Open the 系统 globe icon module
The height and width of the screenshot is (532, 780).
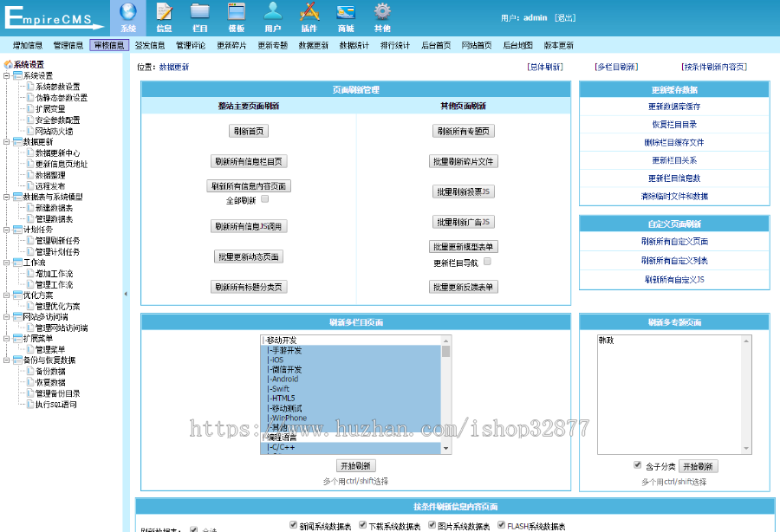pos(128,17)
